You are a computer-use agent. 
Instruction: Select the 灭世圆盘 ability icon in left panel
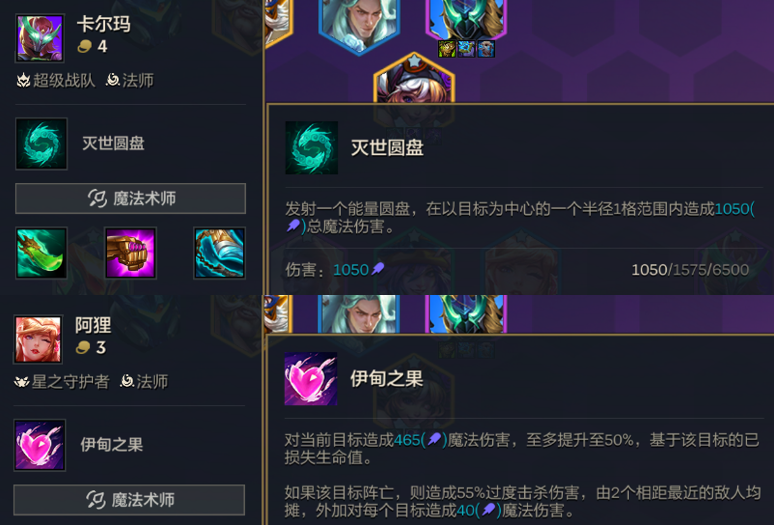click(41, 144)
